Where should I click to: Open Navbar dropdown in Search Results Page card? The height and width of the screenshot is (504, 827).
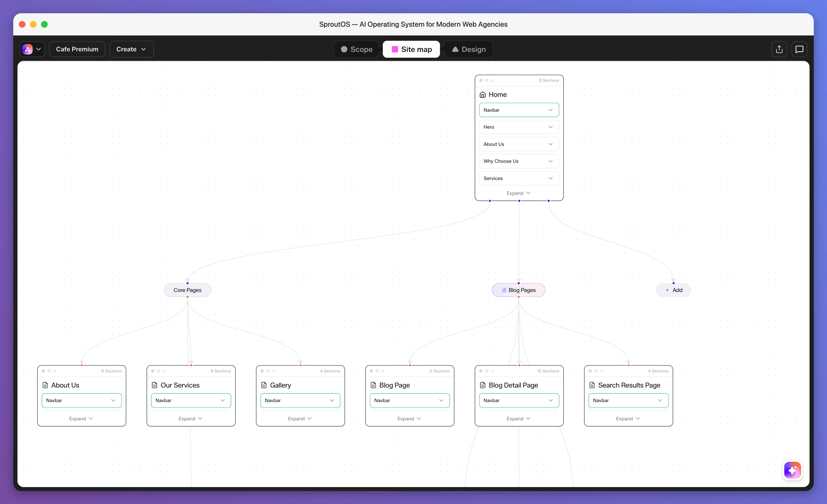pos(629,401)
